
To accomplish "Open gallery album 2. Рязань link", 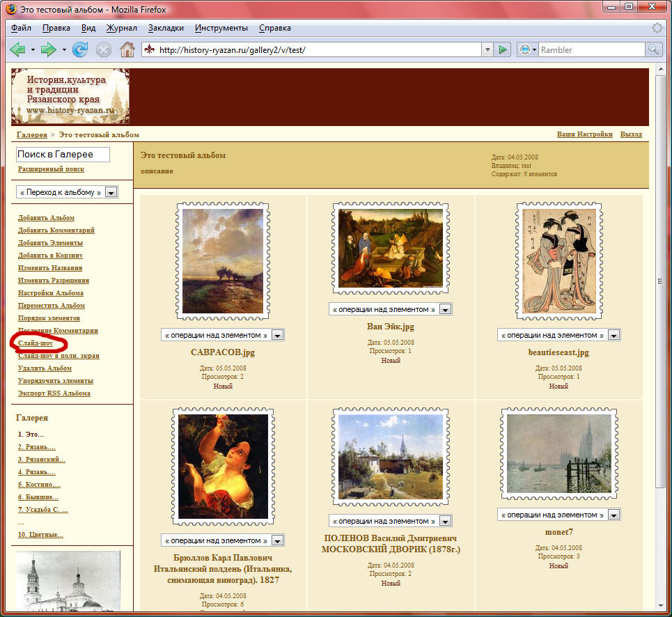I will tap(36, 447).
